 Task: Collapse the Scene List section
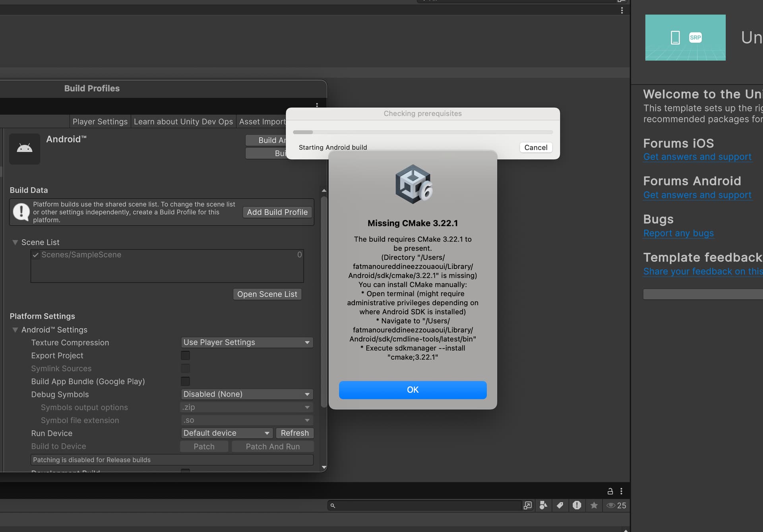click(x=15, y=242)
